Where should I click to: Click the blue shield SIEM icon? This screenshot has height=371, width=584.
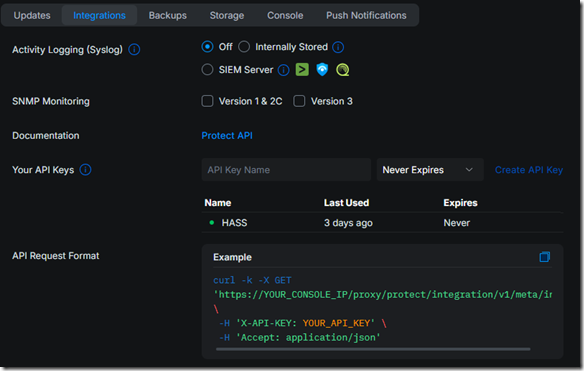click(322, 70)
